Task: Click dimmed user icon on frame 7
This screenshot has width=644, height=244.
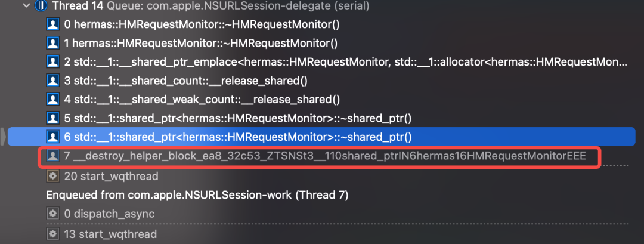Action: [53, 156]
